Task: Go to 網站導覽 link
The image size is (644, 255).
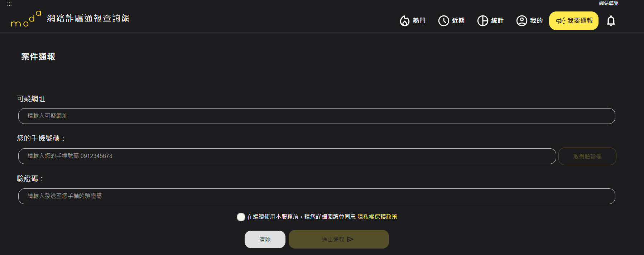Action: [609, 3]
